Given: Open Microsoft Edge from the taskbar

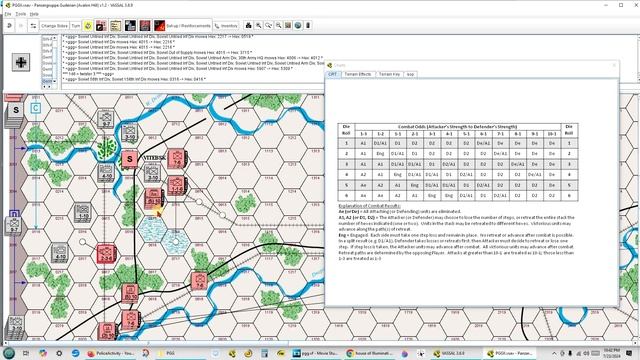Looking at the screenshot, I should (75, 353).
